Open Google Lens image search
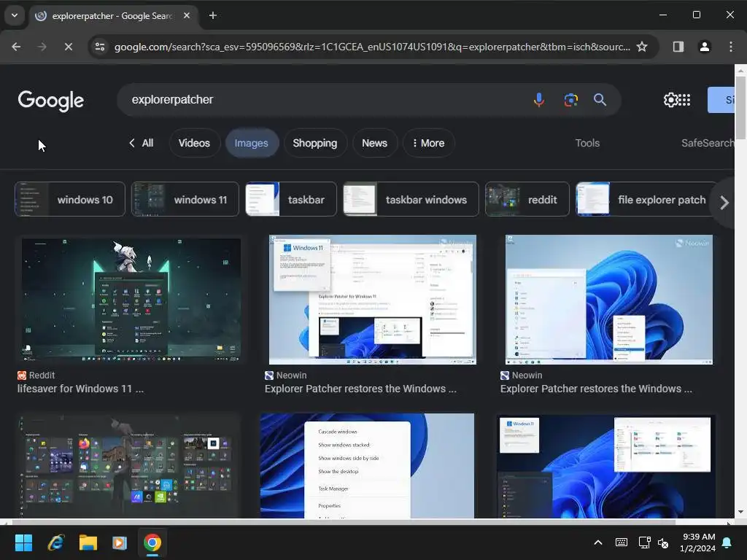Viewport: 747px width, 560px height. point(570,99)
